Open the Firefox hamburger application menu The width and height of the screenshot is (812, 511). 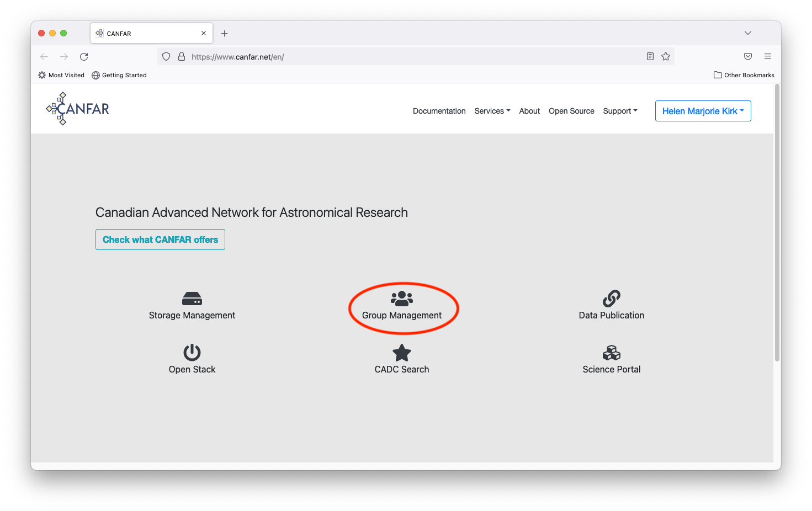[768, 56]
